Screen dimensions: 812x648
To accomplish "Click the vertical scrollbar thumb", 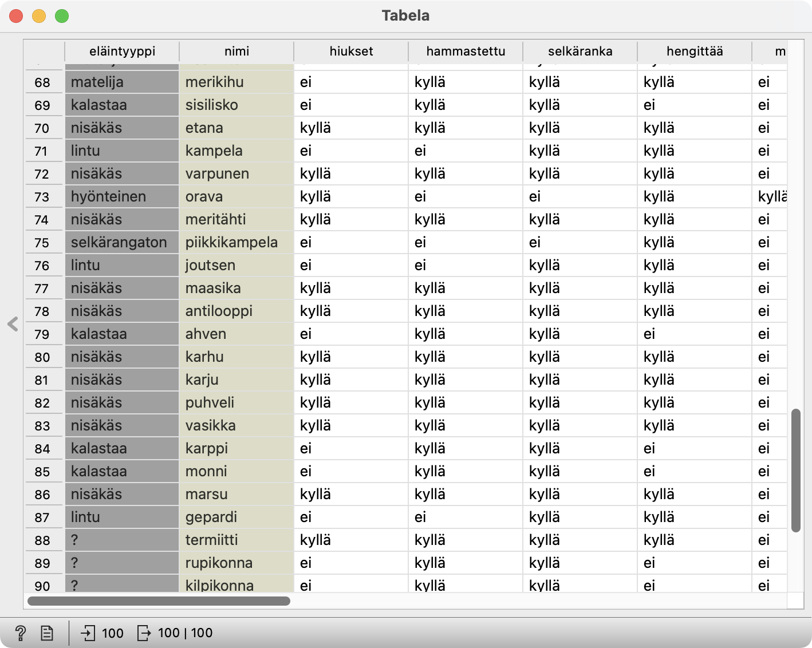I will pos(795,470).
